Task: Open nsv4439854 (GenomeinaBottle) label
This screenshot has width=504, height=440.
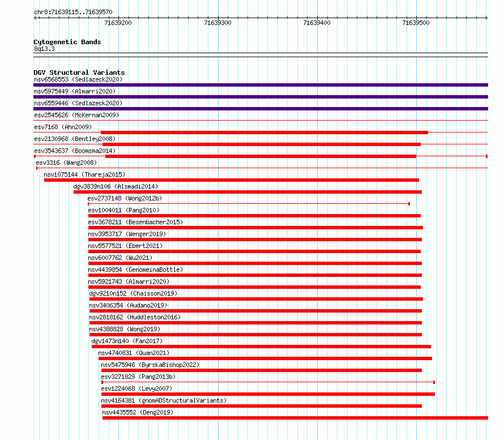Action: pos(135,270)
